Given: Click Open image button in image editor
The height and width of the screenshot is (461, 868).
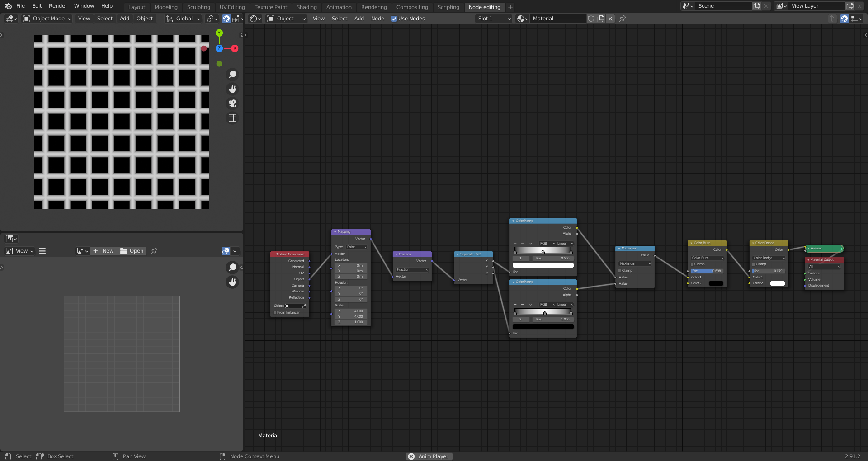Looking at the screenshot, I should pyautogui.click(x=132, y=251).
